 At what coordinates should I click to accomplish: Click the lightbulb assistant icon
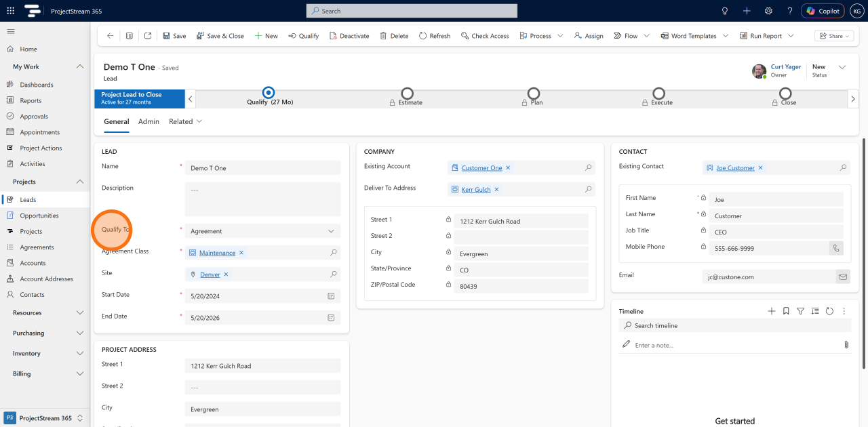[725, 11]
